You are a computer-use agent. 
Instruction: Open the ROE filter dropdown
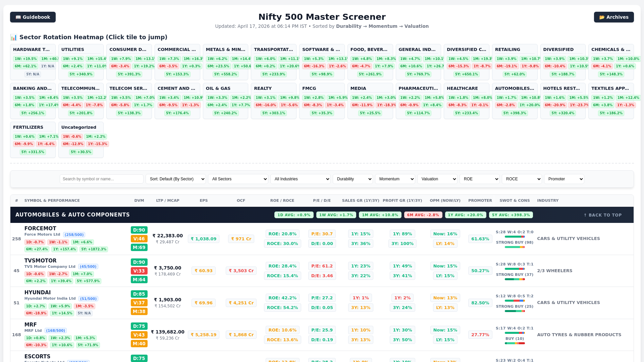click(480, 179)
